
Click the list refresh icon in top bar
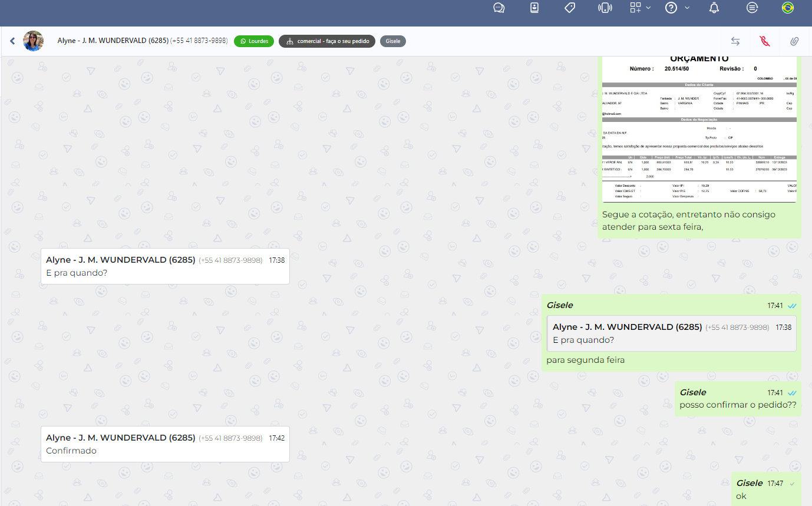[752, 8]
